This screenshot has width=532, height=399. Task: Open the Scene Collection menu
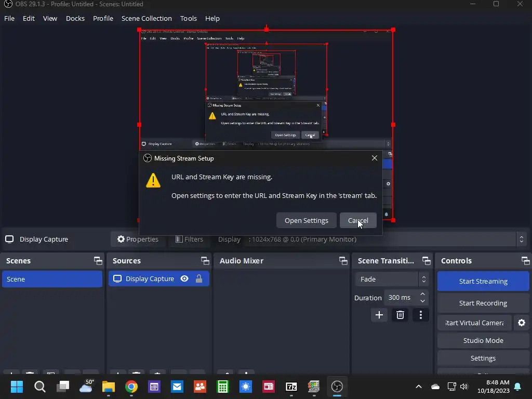click(147, 18)
